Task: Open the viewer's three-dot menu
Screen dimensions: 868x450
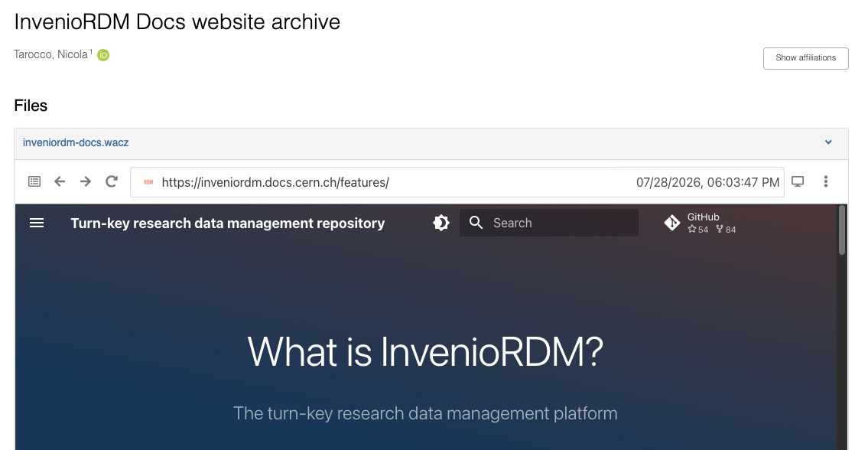Action: point(825,181)
